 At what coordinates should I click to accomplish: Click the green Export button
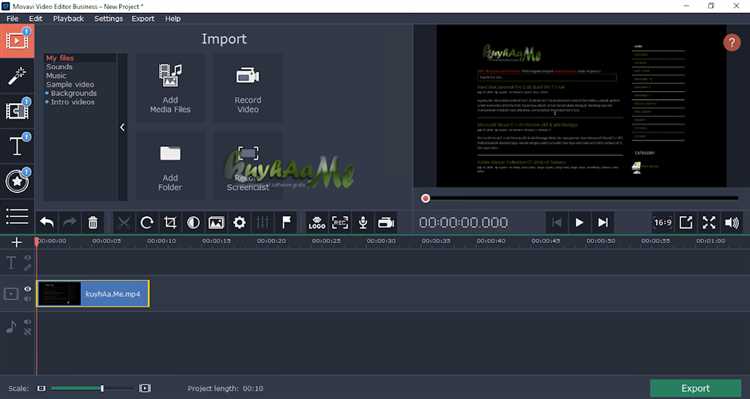pyautogui.click(x=695, y=388)
